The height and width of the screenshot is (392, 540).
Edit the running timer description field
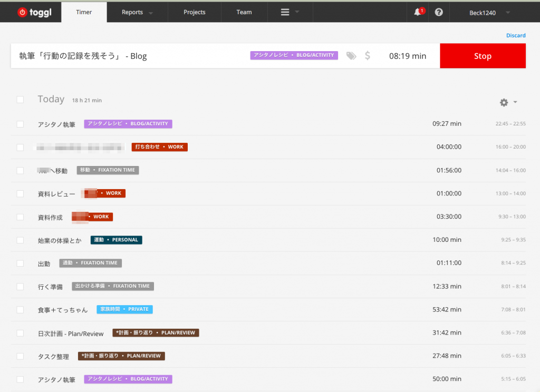tap(127, 56)
